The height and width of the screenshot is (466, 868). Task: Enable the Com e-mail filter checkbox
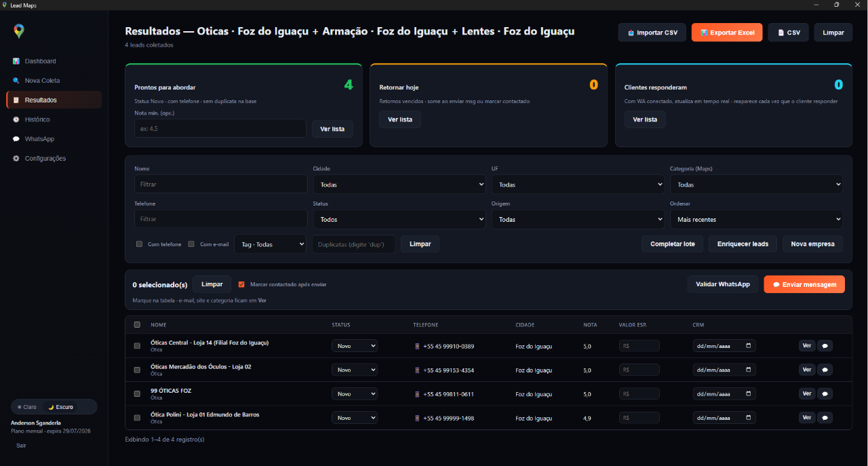[x=191, y=244]
